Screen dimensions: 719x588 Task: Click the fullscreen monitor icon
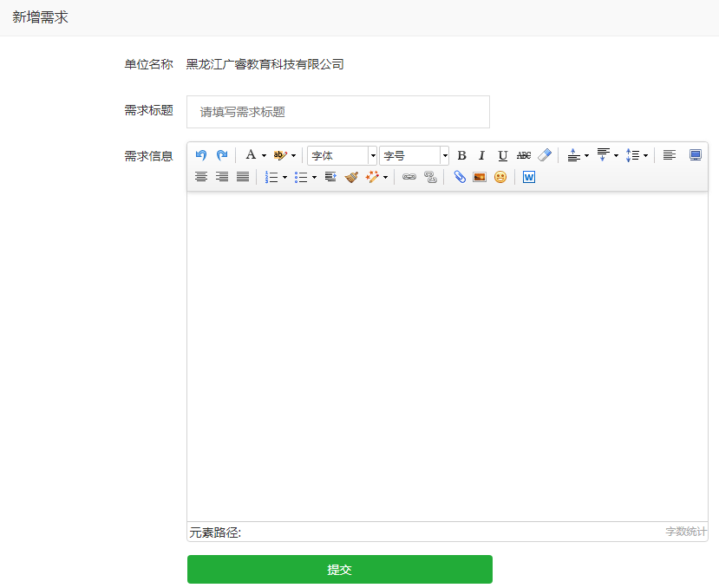696,155
